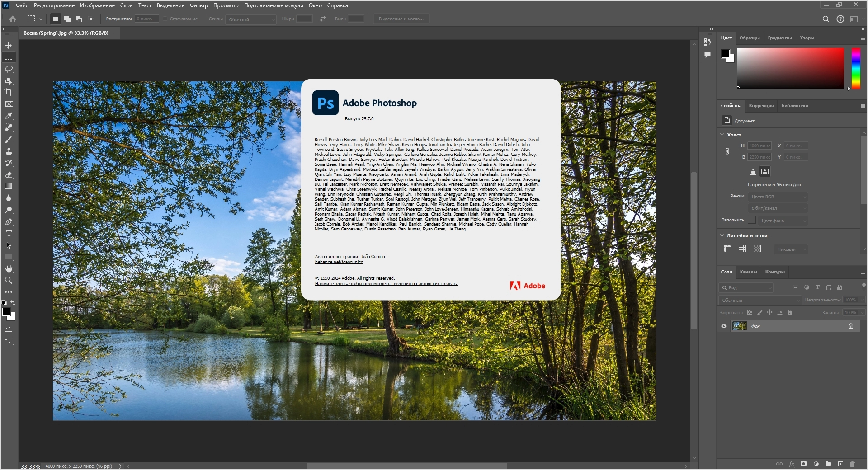Open the Режим dropdown showing Цвета RGB
Image resolution: width=868 pixels, height=470 pixels.
tap(778, 197)
